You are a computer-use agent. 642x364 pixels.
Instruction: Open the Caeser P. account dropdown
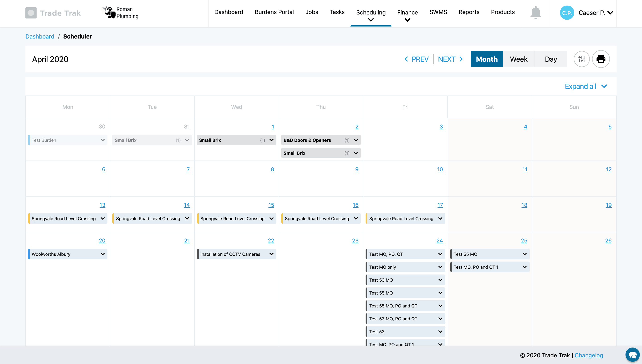pyautogui.click(x=595, y=13)
